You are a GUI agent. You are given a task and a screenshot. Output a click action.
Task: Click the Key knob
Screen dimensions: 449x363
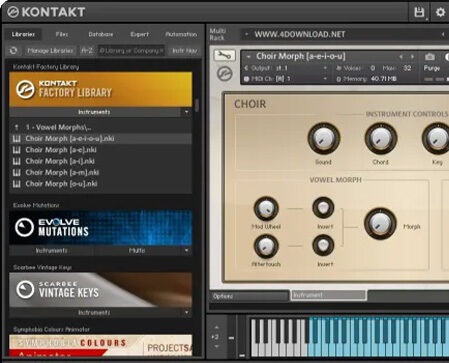(x=437, y=138)
